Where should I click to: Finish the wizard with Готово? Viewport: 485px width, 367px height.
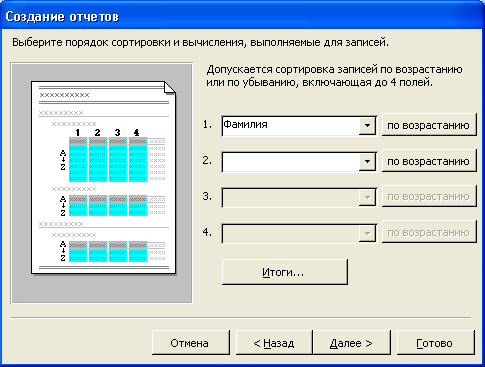point(435,342)
